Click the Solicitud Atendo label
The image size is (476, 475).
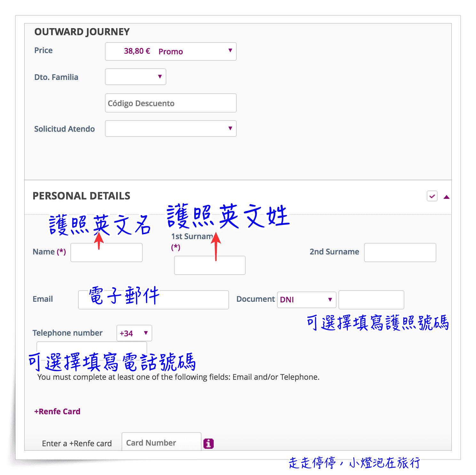pyautogui.click(x=65, y=129)
